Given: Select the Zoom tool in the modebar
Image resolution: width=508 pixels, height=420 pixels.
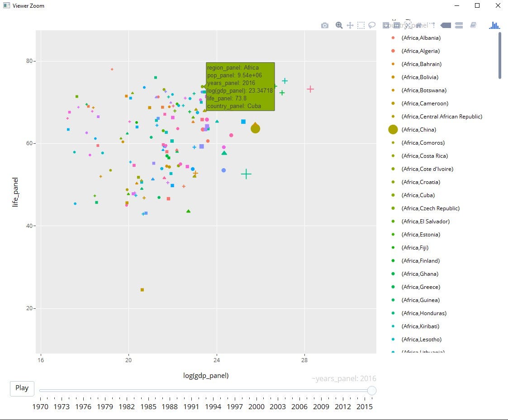Looking at the screenshot, I should click(x=339, y=25).
